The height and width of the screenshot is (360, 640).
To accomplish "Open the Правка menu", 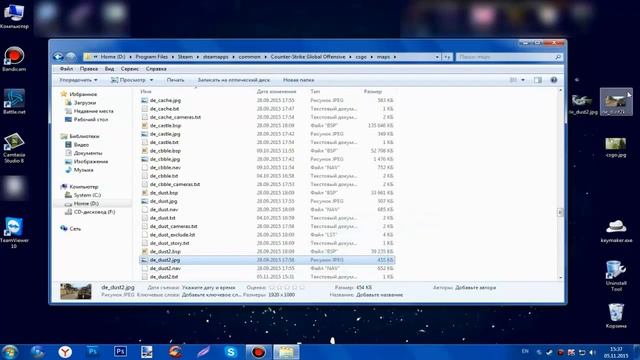I will (89, 69).
